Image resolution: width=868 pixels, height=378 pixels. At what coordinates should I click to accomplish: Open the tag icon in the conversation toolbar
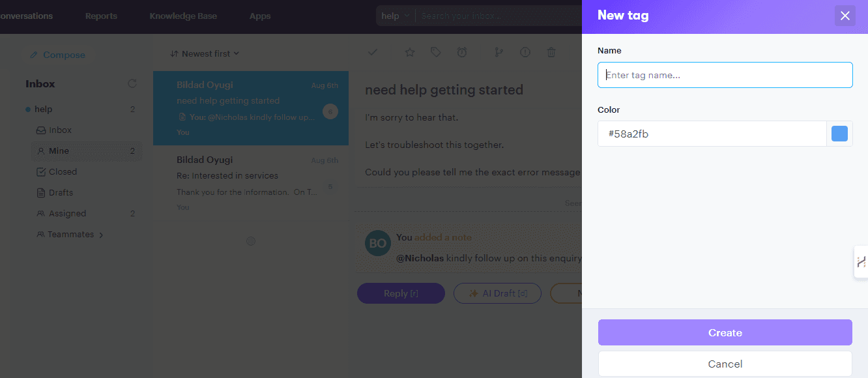tap(435, 52)
